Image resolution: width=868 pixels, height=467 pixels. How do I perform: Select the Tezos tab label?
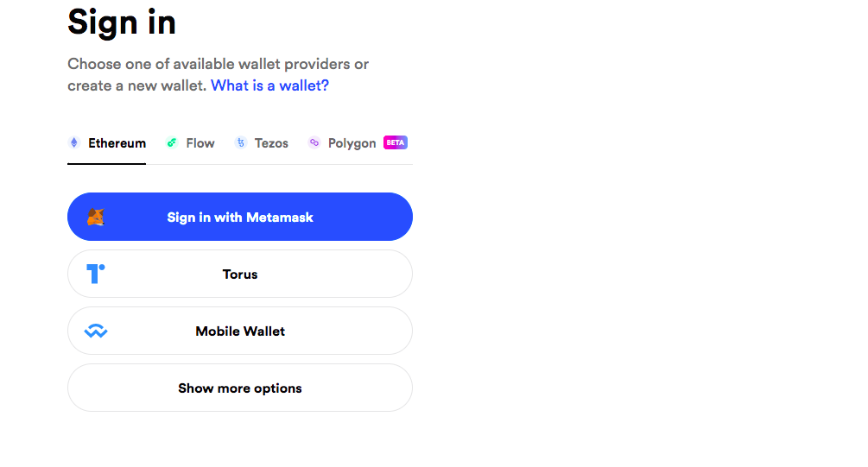[271, 143]
